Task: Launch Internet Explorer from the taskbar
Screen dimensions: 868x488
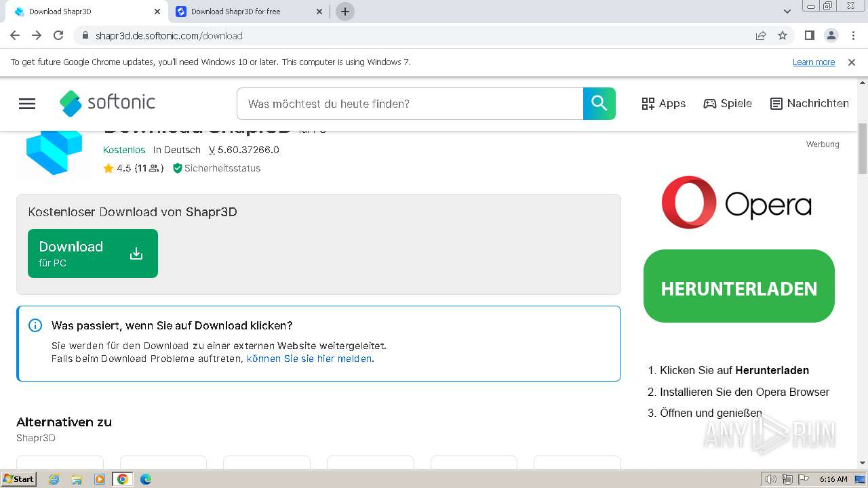Action: click(x=54, y=479)
